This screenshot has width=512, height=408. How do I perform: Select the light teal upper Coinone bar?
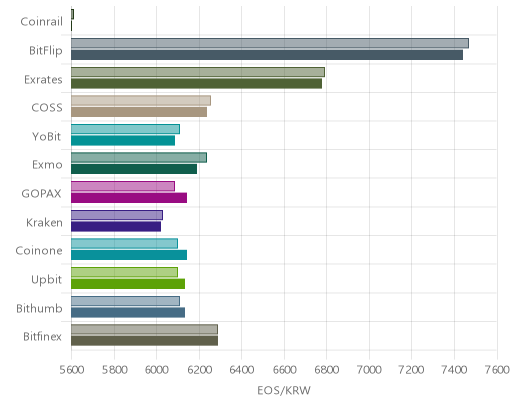(124, 244)
